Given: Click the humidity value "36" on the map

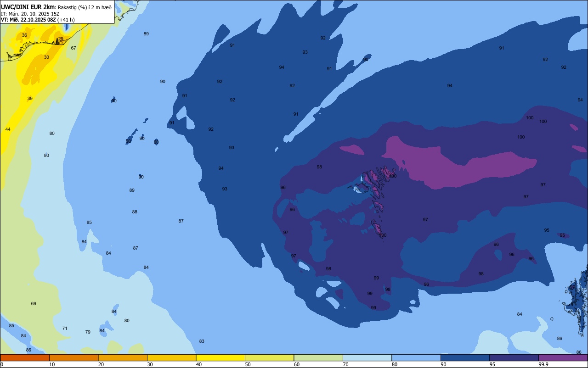Looking at the screenshot, I should [x=24, y=35].
